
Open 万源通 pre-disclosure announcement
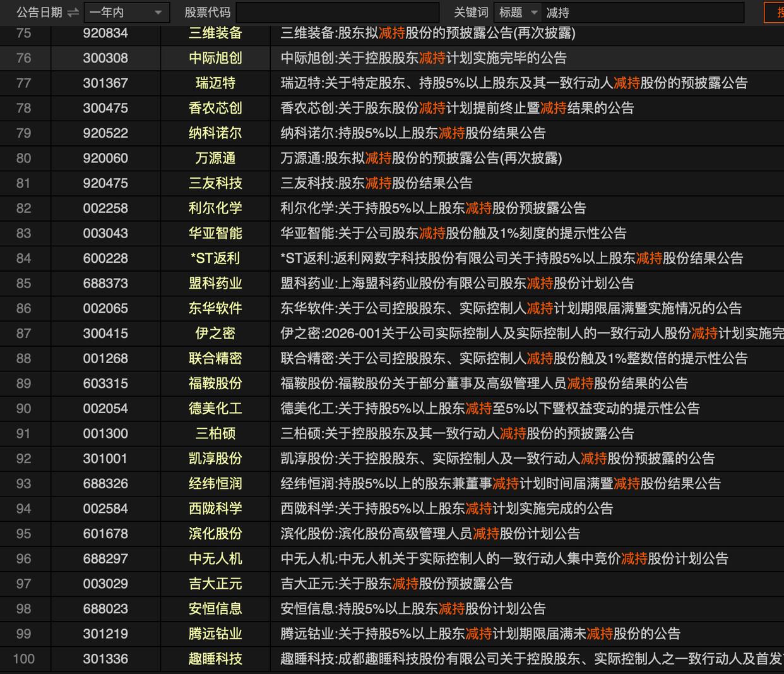pos(421,158)
